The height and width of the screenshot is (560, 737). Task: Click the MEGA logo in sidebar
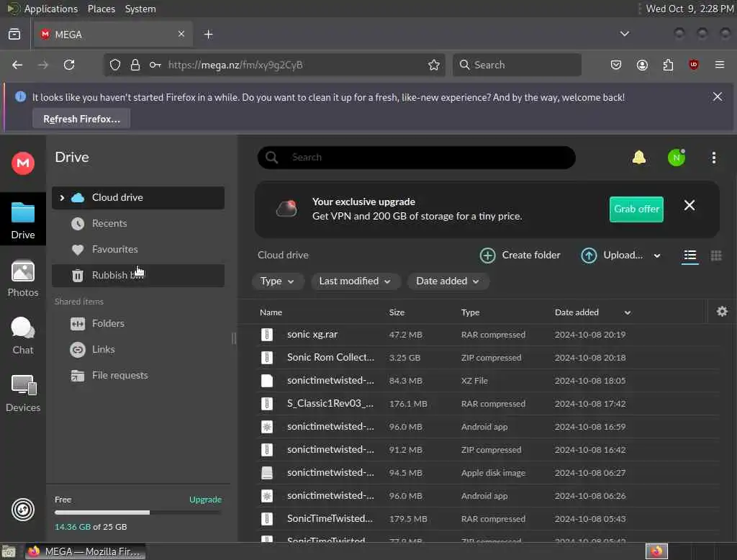point(22,163)
